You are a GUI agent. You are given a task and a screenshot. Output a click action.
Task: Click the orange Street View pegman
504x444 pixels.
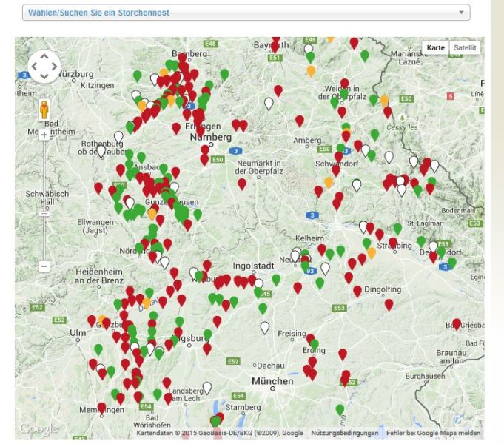point(44,111)
